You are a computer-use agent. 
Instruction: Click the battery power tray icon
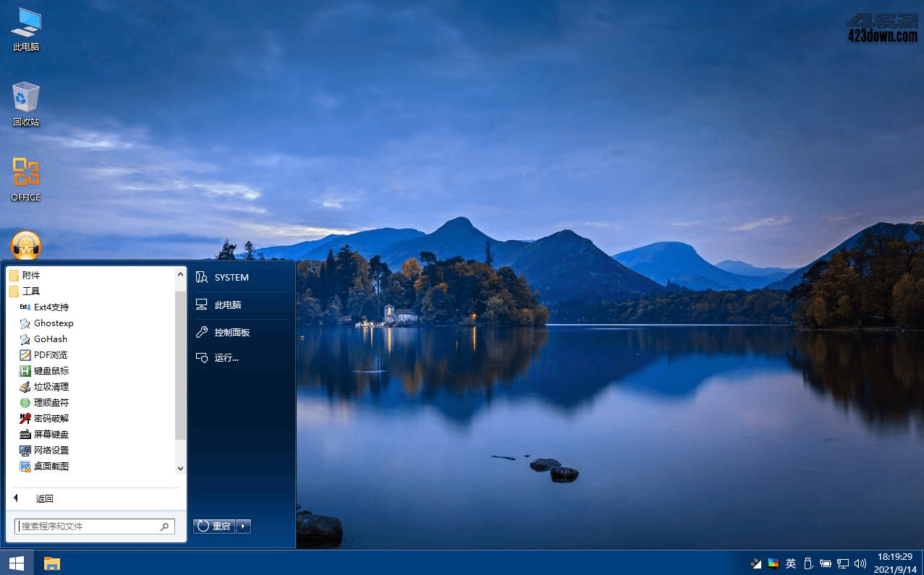[826, 563]
